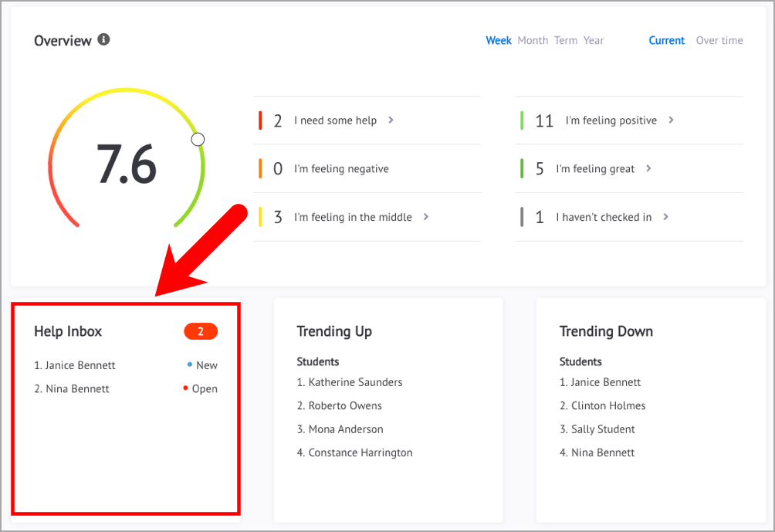Expand chevron next to 'I'm feeling in the middle'
Screen dimensions: 775x532
[x=426, y=216]
